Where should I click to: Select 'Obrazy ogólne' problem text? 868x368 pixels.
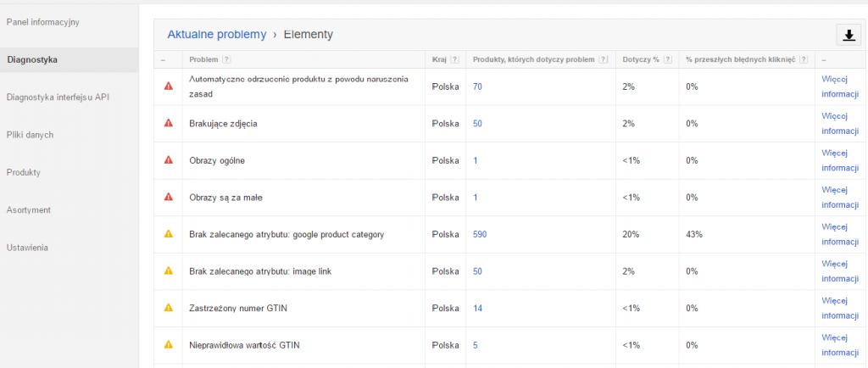pos(217,160)
